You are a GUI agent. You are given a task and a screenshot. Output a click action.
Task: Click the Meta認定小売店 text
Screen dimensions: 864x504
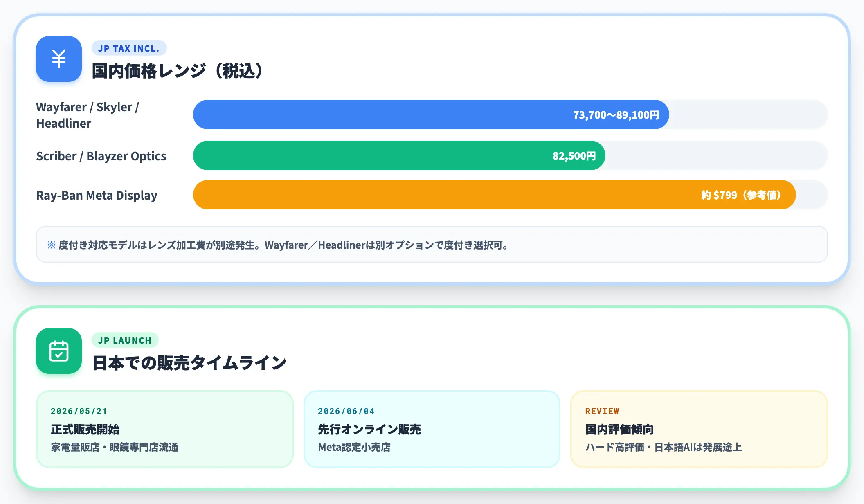pos(354,447)
